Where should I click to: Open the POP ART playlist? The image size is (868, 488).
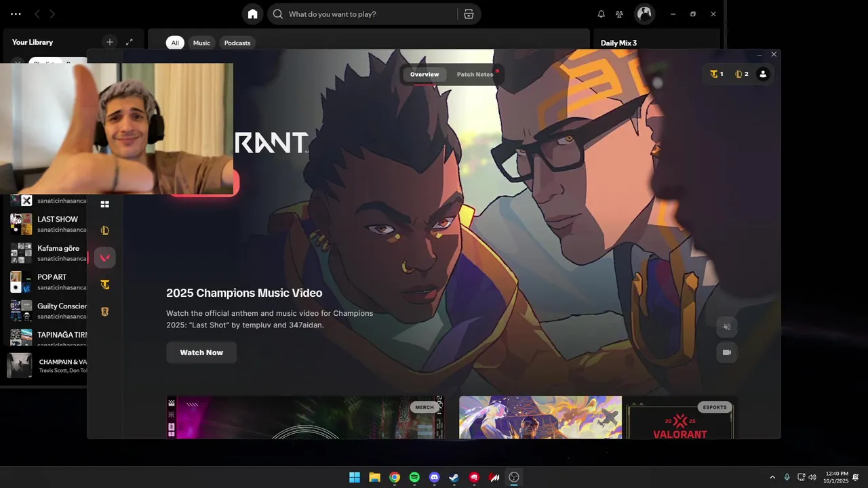48,281
